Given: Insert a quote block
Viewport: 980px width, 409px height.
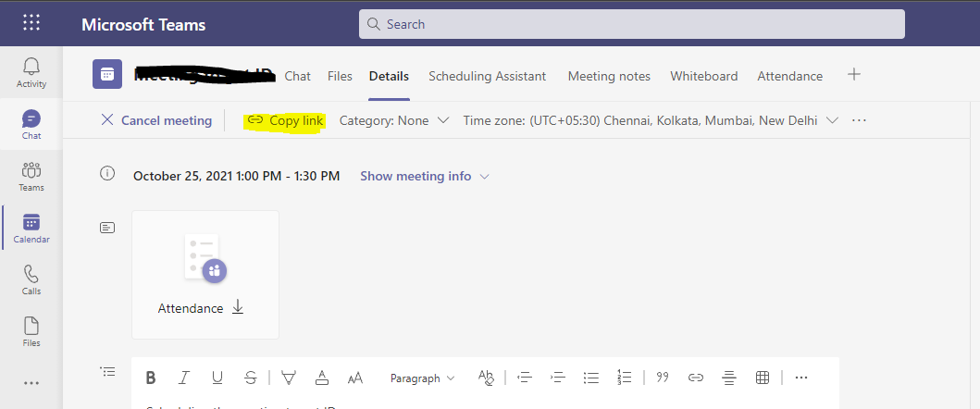Looking at the screenshot, I should (663, 378).
